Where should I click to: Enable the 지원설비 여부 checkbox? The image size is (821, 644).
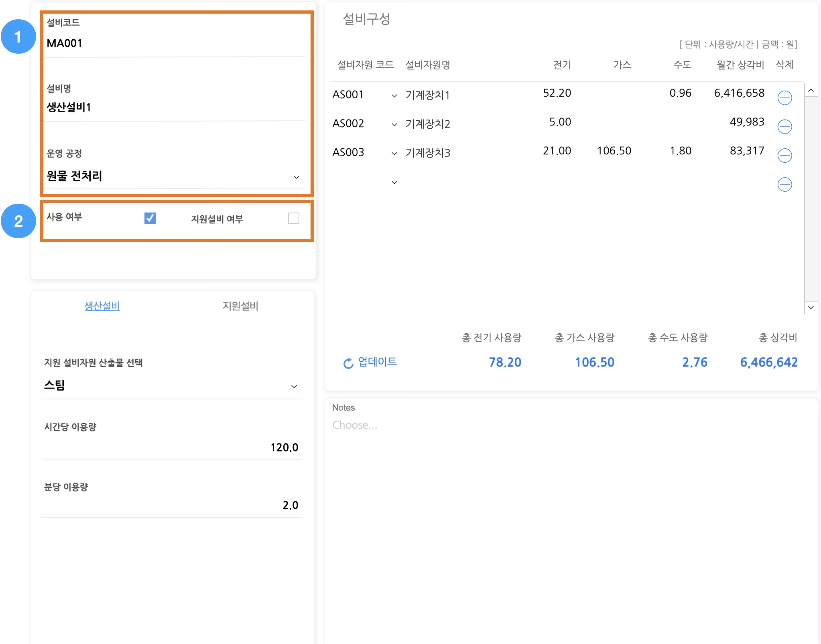point(293,218)
